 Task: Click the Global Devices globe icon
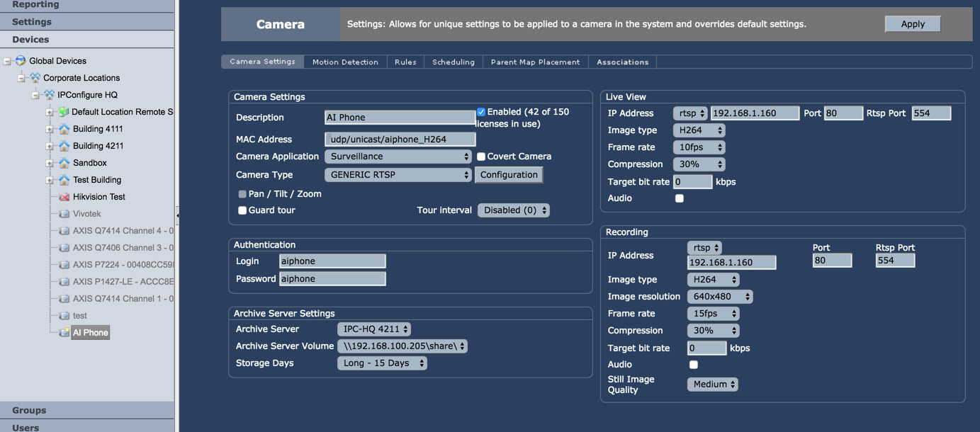21,61
